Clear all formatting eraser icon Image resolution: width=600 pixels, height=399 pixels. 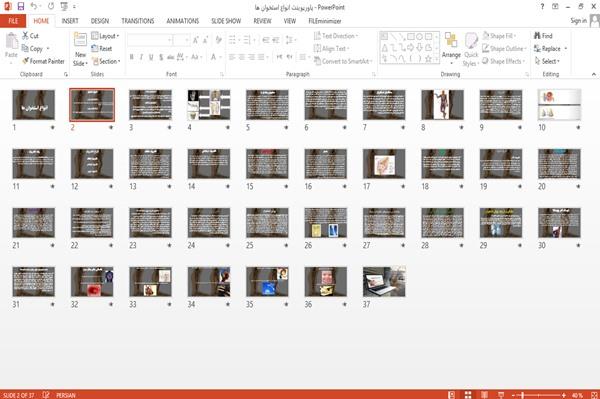coord(218,40)
